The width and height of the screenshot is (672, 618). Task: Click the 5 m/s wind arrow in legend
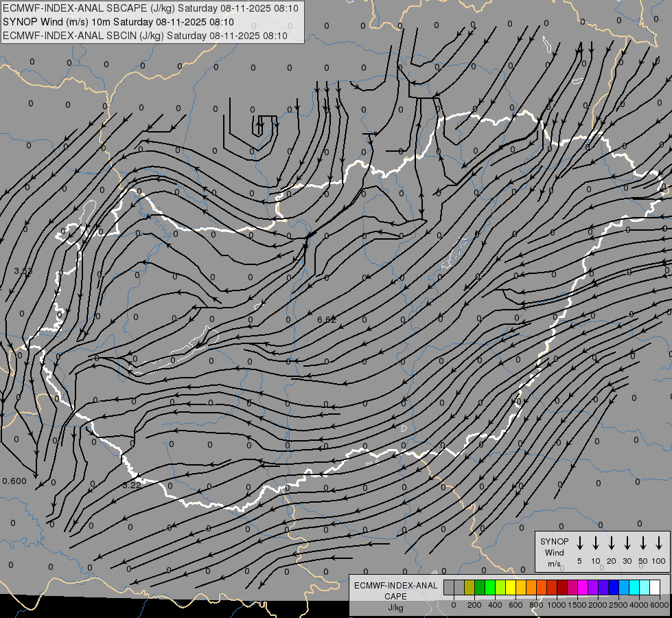pyautogui.click(x=579, y=543)
